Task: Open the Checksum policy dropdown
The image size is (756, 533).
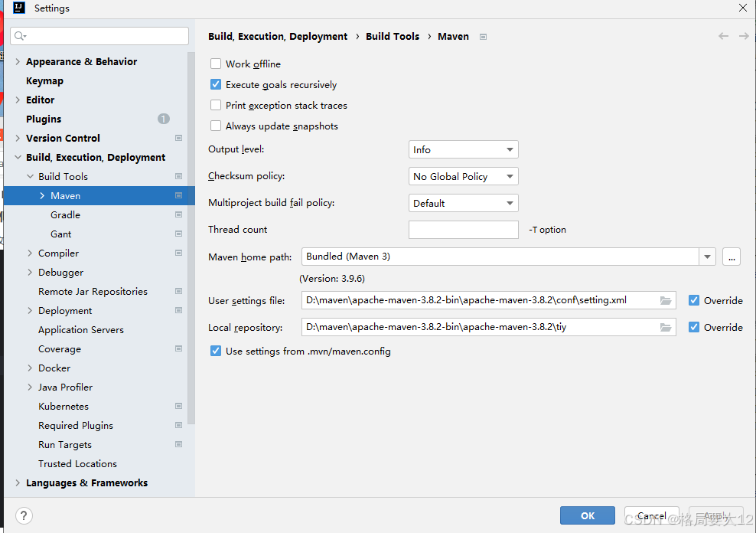Action: click(x=464, y=177)
